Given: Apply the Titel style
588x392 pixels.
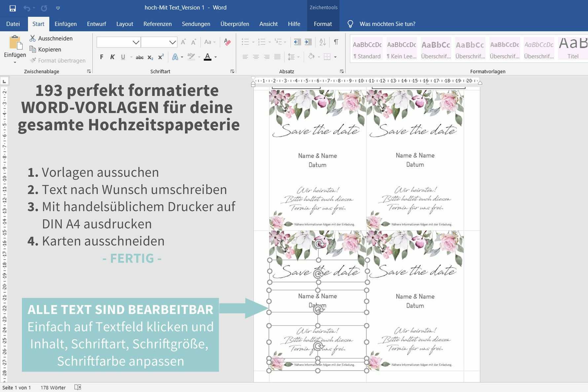Looking at the screenshot, I should coord(573,49).
